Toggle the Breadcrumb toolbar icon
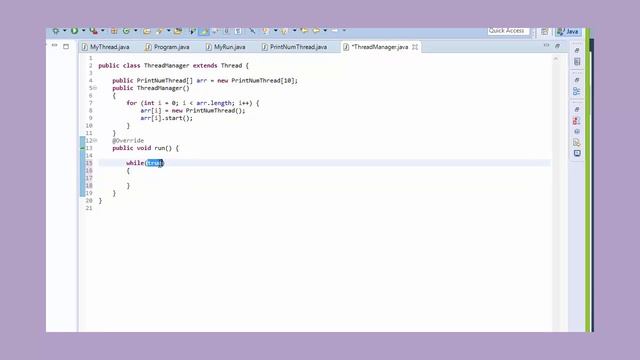 192,31
